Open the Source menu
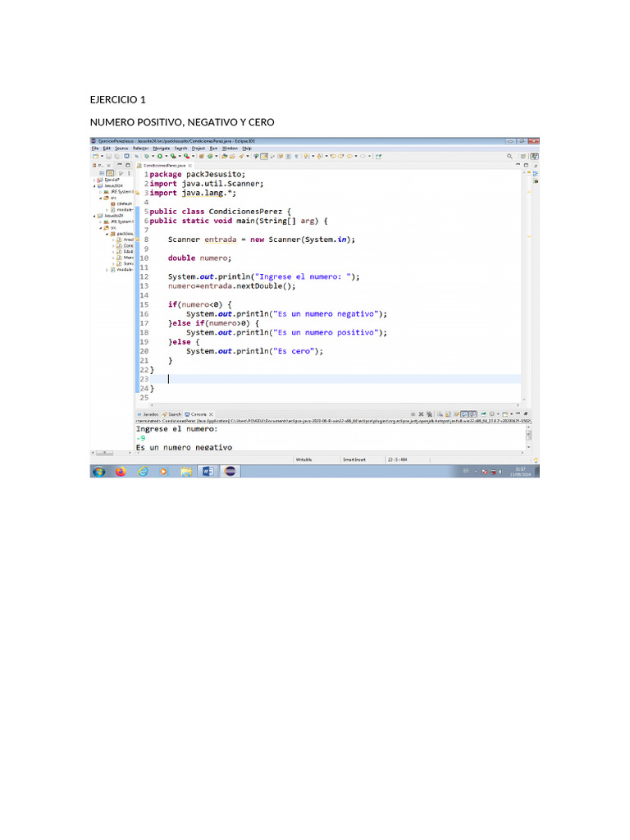Image resolution: width=630 pixels, height=840 pixels. (x=121, y=148)
